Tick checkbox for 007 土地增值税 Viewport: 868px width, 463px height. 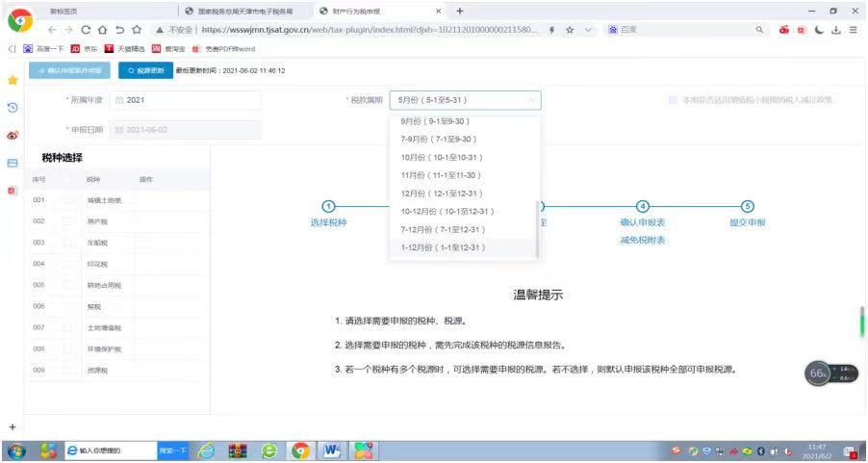[x=67, y=327]
